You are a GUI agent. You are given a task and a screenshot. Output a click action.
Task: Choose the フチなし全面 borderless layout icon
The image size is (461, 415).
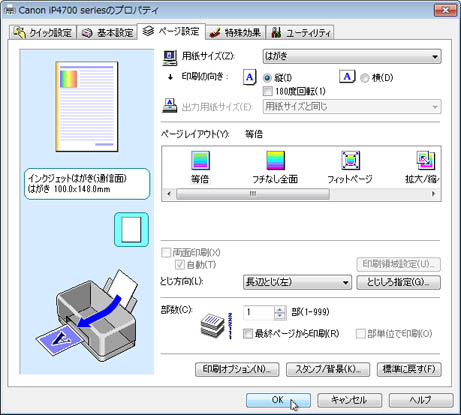[x=275, y=160]
